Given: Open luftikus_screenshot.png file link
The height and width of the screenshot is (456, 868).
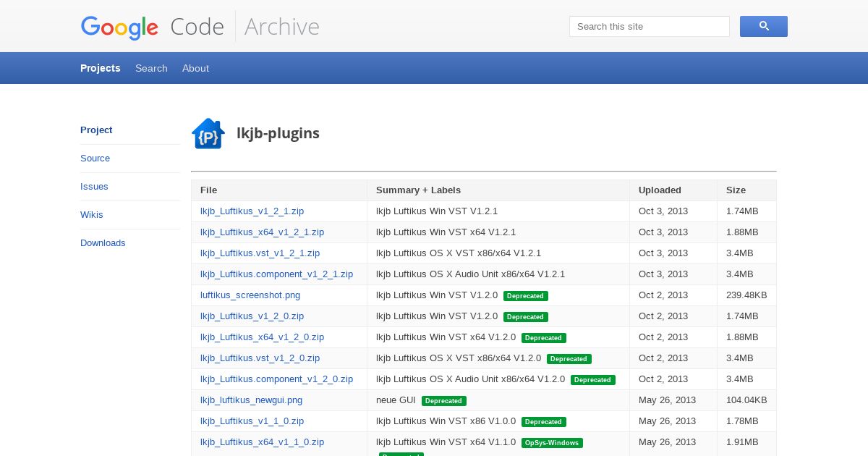Looking at the screenshot, I should (250, 295).
